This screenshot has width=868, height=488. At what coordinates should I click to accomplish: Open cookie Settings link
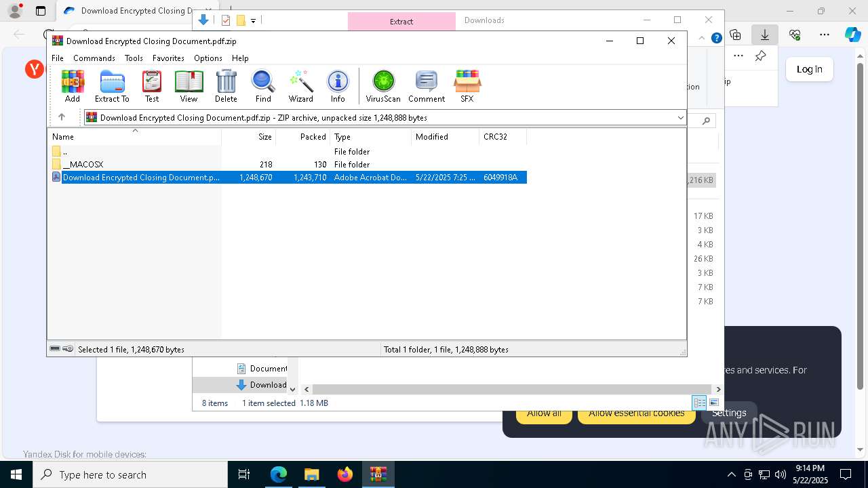click(x=729, y=413)
